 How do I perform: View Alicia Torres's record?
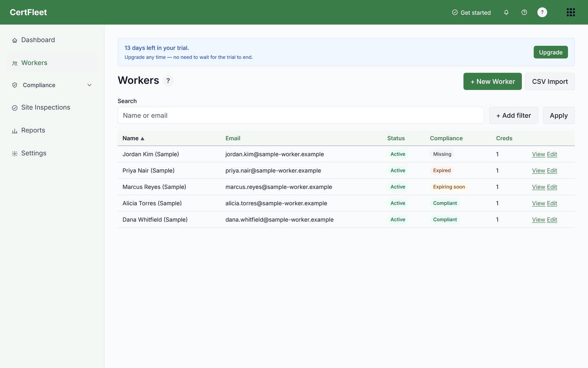point(539,203)
